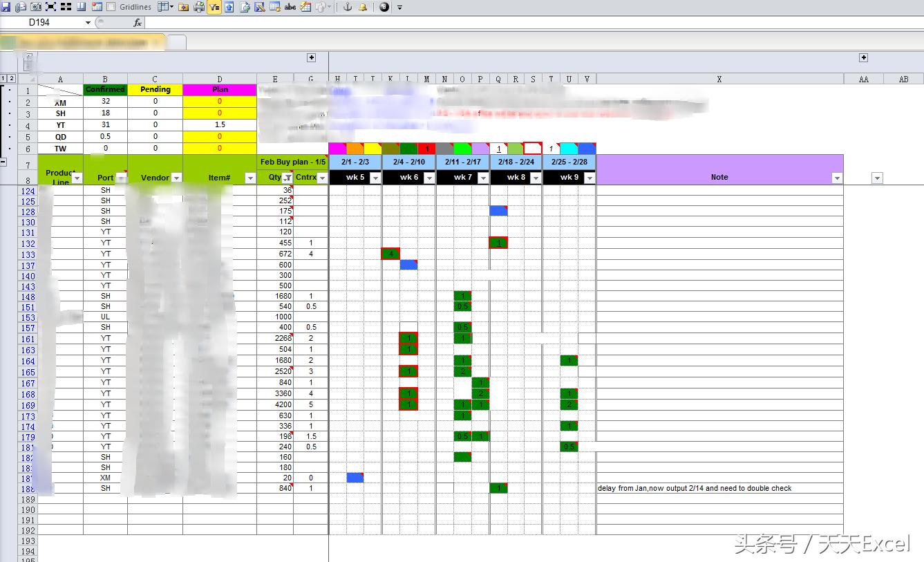The height and width of the screenshot is (562, 924).
Task: Toggle the highlighted filter funnel icon
Action: tap(214, 7)
